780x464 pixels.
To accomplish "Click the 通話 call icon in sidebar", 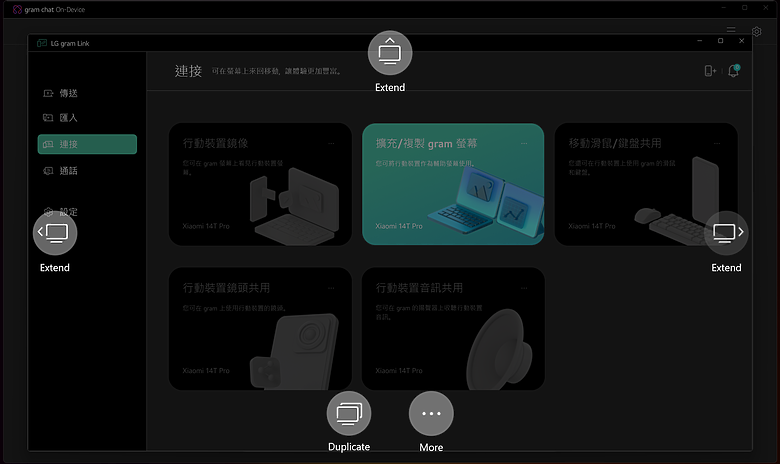I will coord(48,171).
